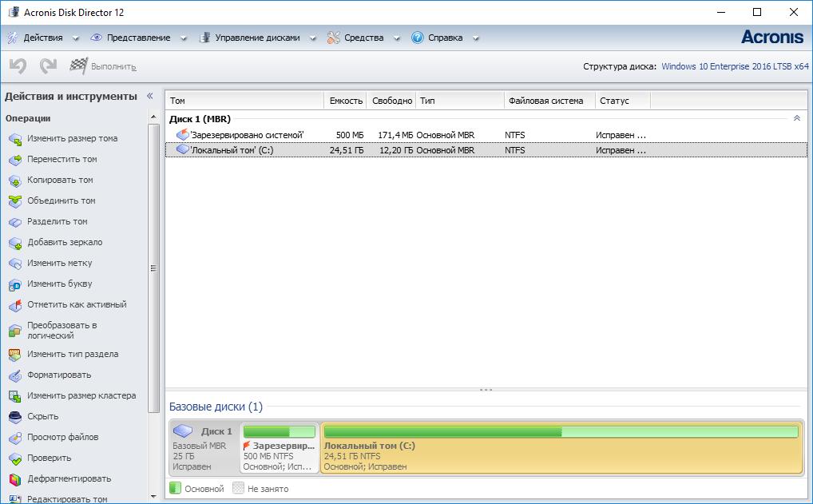Expand the dropdown arrow next to 'Средства'
This screenshot has height=504, width=813.
[397, 38]
